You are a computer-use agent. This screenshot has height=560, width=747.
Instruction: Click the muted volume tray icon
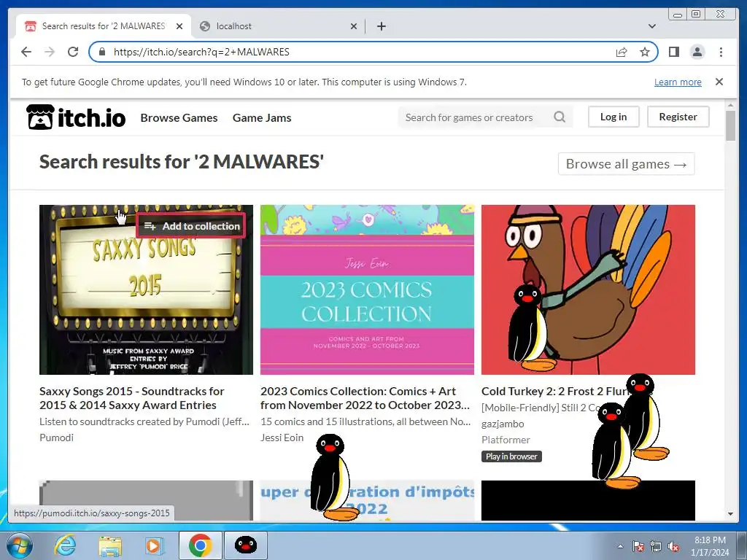(x=673, y=547)
